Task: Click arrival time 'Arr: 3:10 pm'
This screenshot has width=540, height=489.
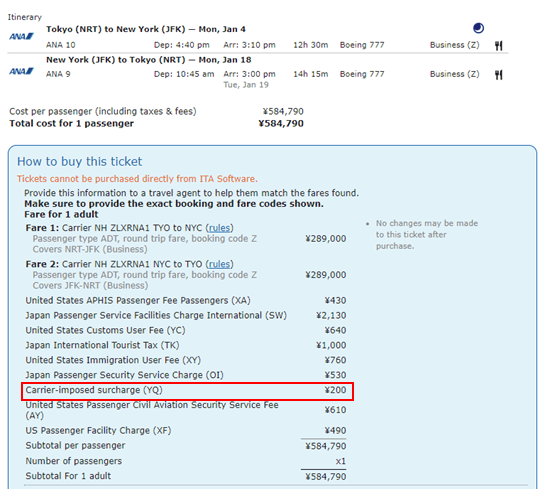Action: coord(249,45)
